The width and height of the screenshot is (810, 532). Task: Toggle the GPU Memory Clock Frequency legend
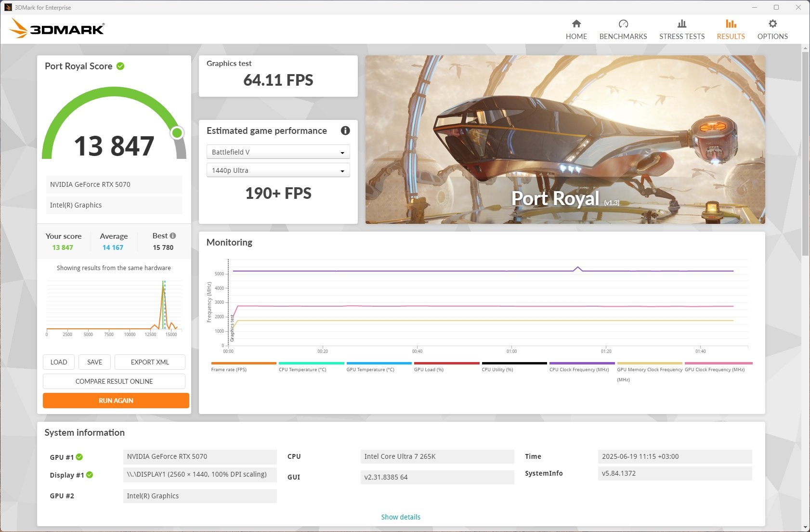pyautogui.click(x=650, y=372)
